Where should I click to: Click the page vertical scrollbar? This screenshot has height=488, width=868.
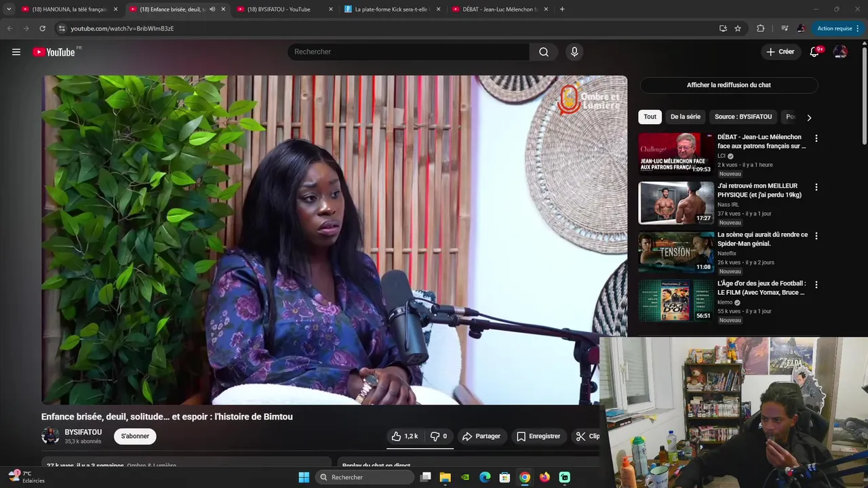[865, 95]
